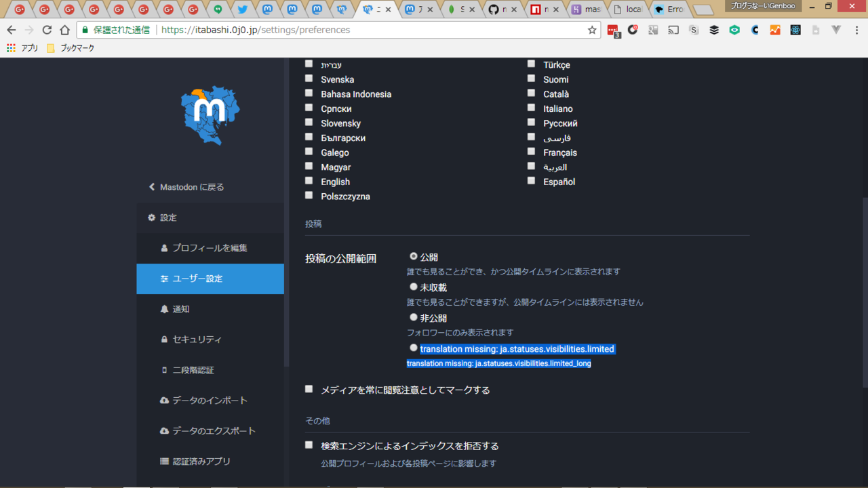Click the Mastodon に戻る link

pyautogui.click(x=191, y=187)
